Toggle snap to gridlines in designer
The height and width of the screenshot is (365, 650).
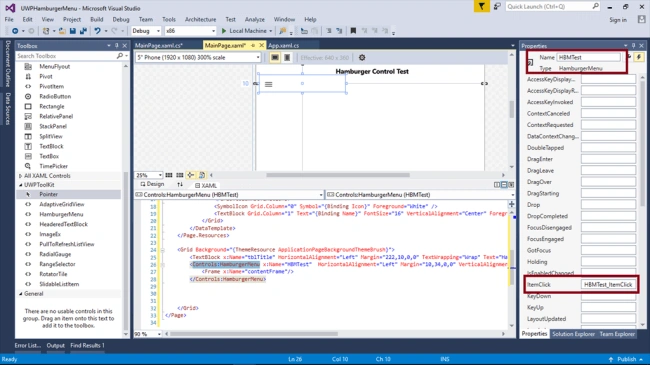179,175
